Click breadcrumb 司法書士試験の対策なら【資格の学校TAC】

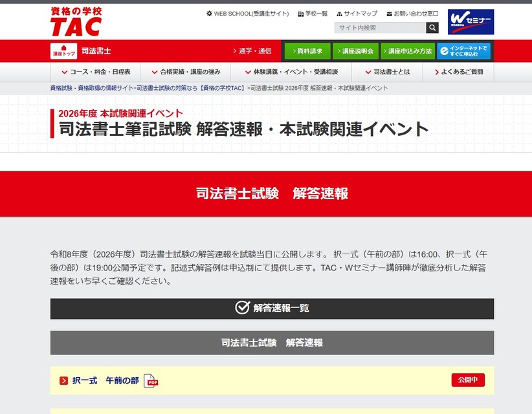click(191, 88)
